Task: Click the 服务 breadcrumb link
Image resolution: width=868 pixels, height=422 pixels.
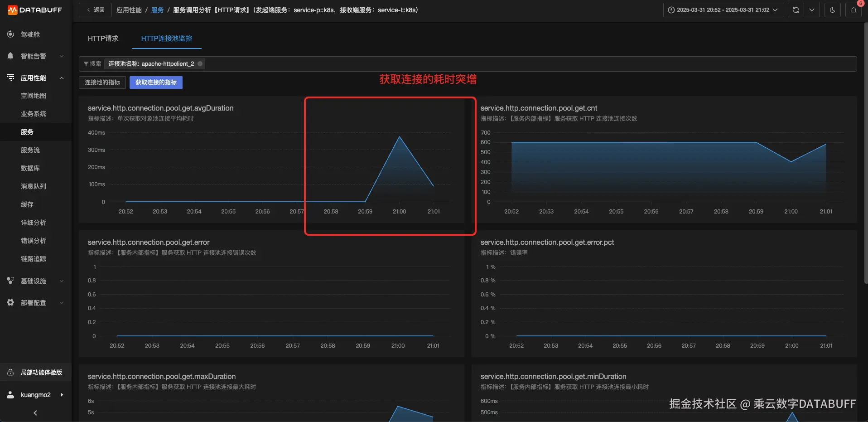Action: coord(157,10)
